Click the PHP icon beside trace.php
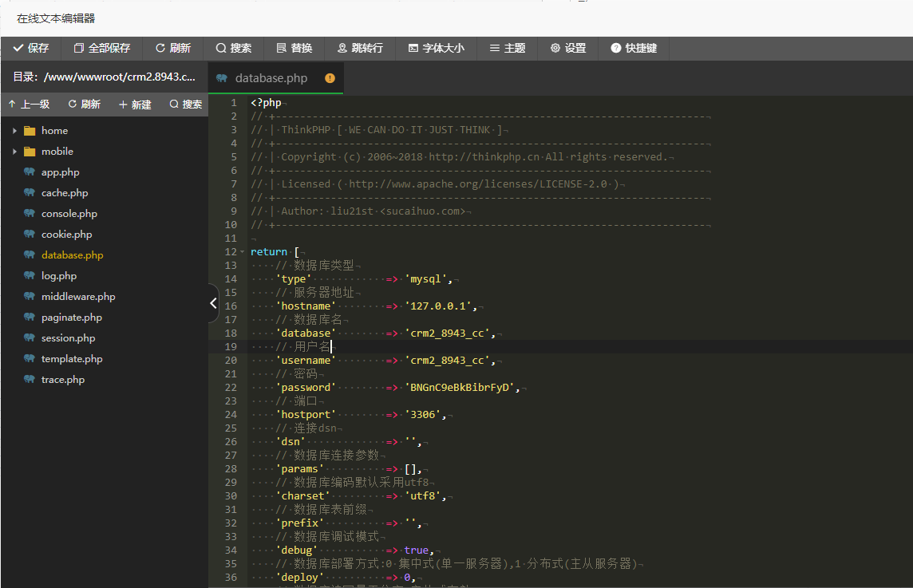 tap(30, 379)
